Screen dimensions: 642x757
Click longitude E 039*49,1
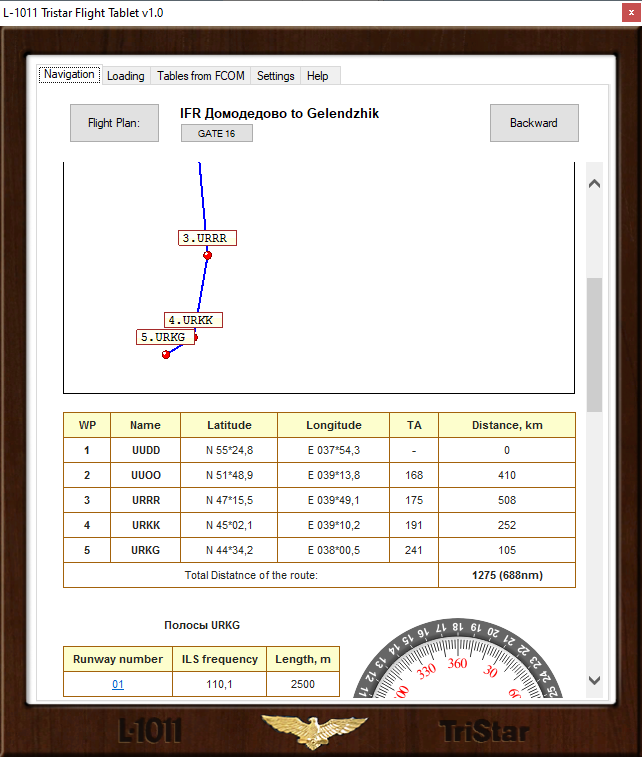tap(334, 500)
